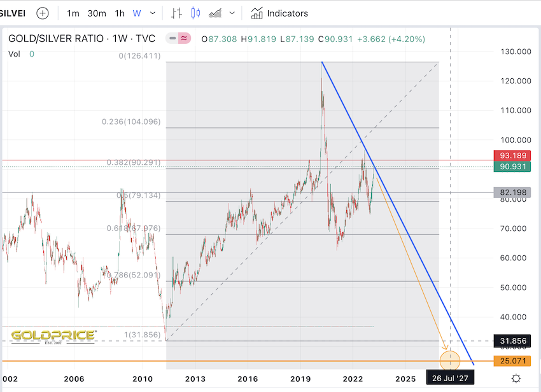Image resolution: width=541 pixels, height=392 pixels.
Task: Click the orange target circle marker
Action: pos(450,360)
